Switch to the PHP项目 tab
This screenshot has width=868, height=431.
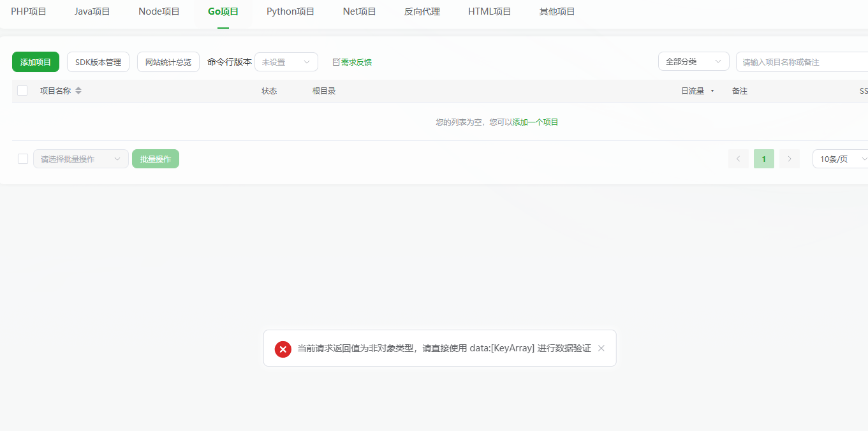tap(28, 11)
